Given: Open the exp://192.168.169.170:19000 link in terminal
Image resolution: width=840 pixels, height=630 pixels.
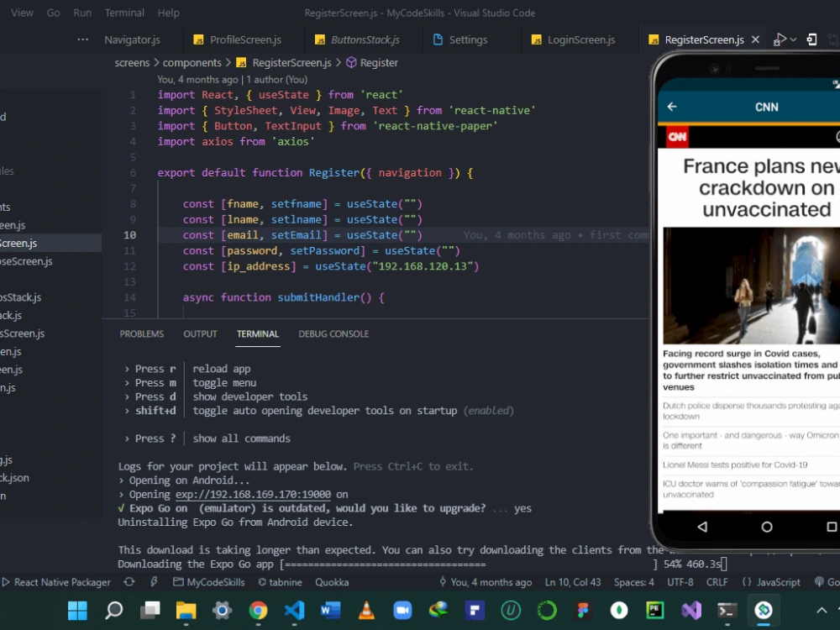Looking at the screenshot, I should click(x=253, y=494).
